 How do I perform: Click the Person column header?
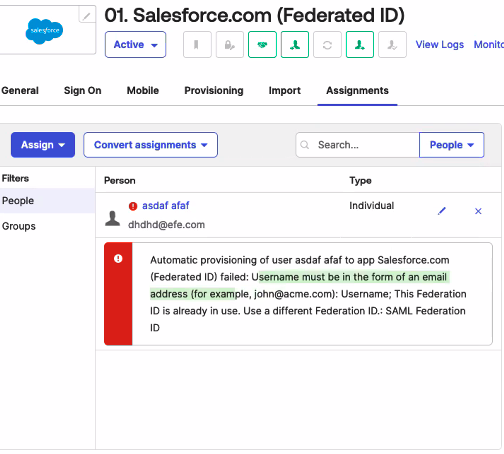point(120,180)
